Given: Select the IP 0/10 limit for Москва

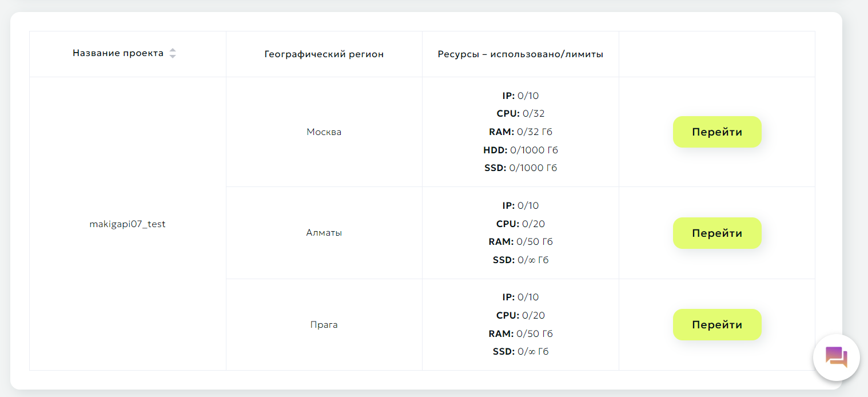Looking at the screenshot, I should click(520, 96).
